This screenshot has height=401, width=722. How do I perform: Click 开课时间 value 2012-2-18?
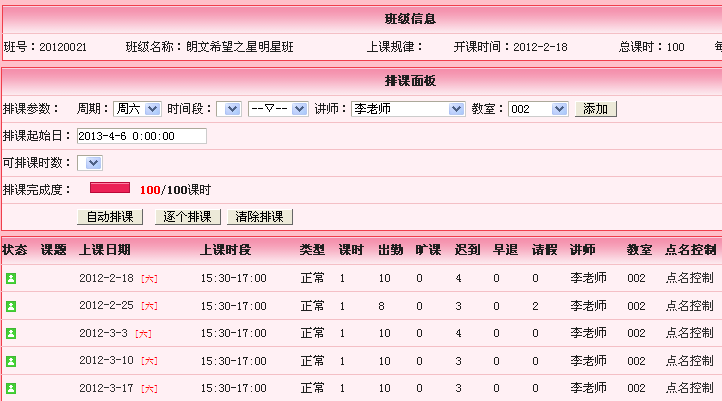tap(540, 47)
